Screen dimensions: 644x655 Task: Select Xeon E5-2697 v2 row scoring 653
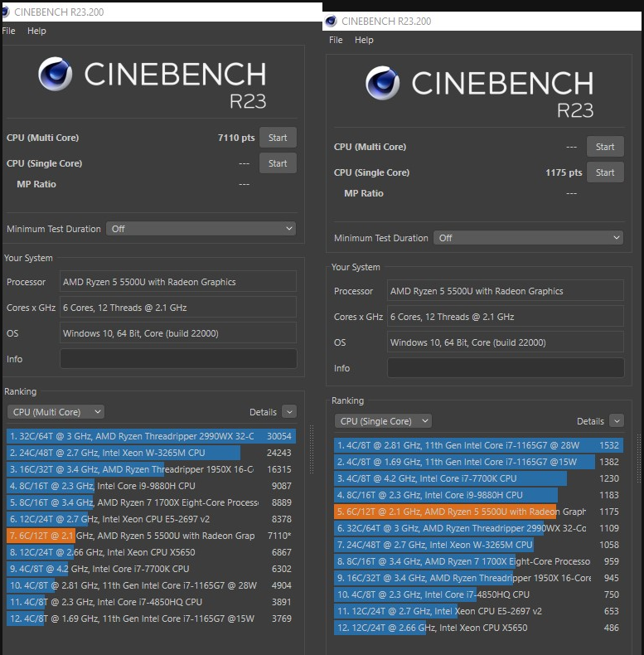pyautogui.click(x=478, y=611)
